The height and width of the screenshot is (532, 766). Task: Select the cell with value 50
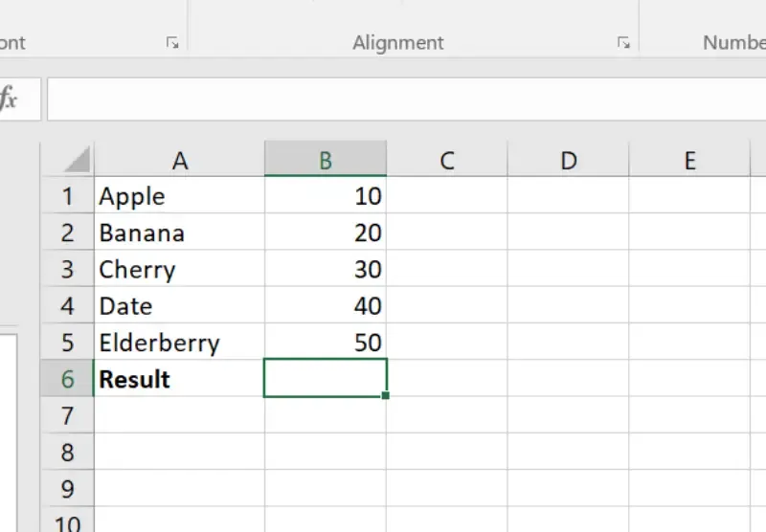click(326, 343)
